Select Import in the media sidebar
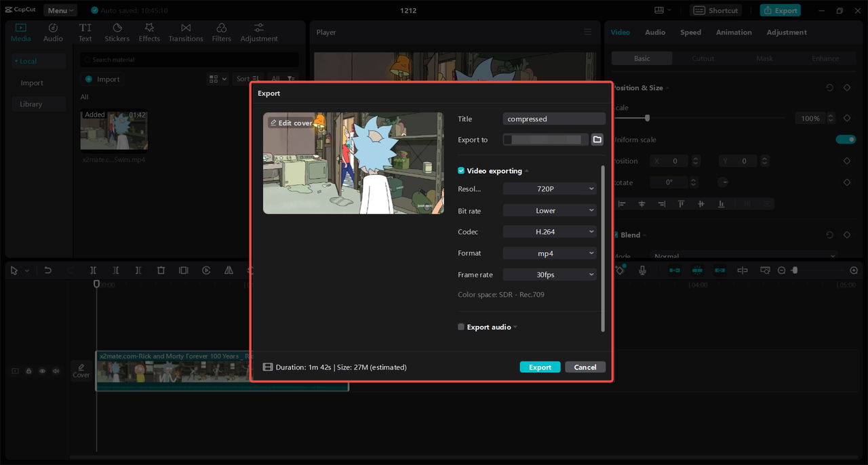Image resolution: width=868 pixels, height=465 pixels. [x=32, y=83]
